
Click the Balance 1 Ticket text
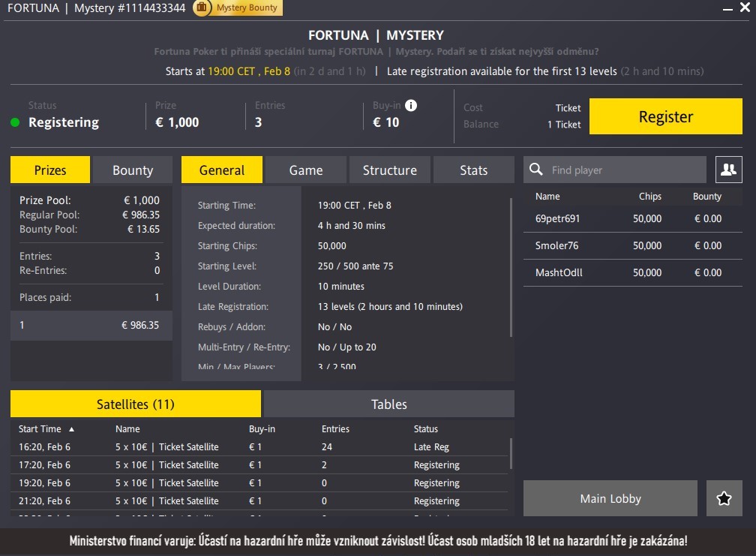564,125
